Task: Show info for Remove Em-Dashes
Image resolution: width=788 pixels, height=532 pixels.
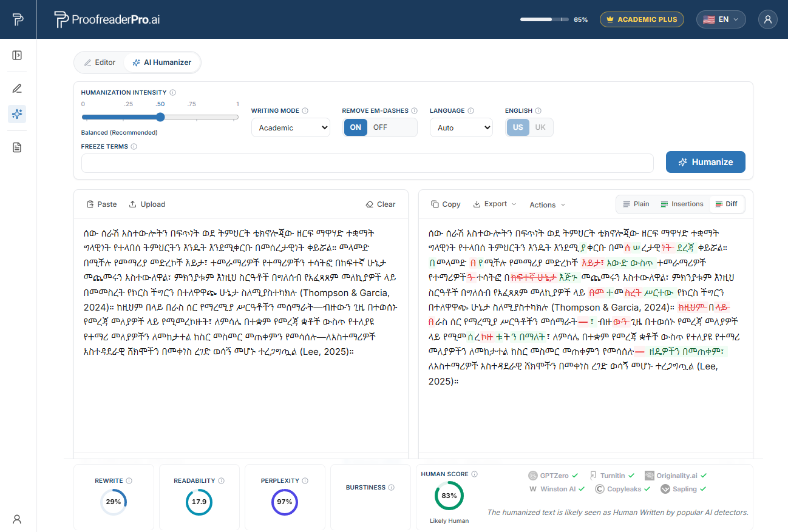Action: click(x=415, y=111)
